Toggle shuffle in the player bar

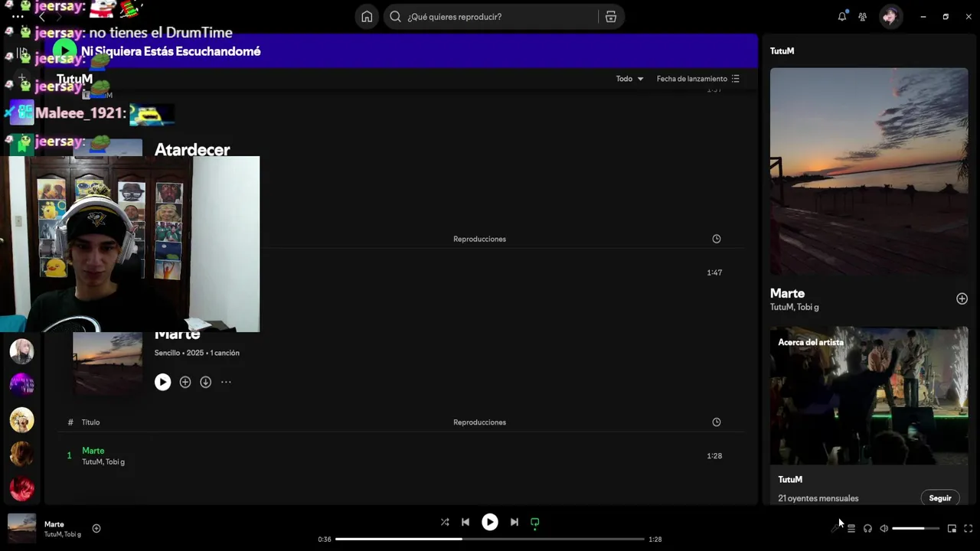pyautogui.click(x=445, y=522)
